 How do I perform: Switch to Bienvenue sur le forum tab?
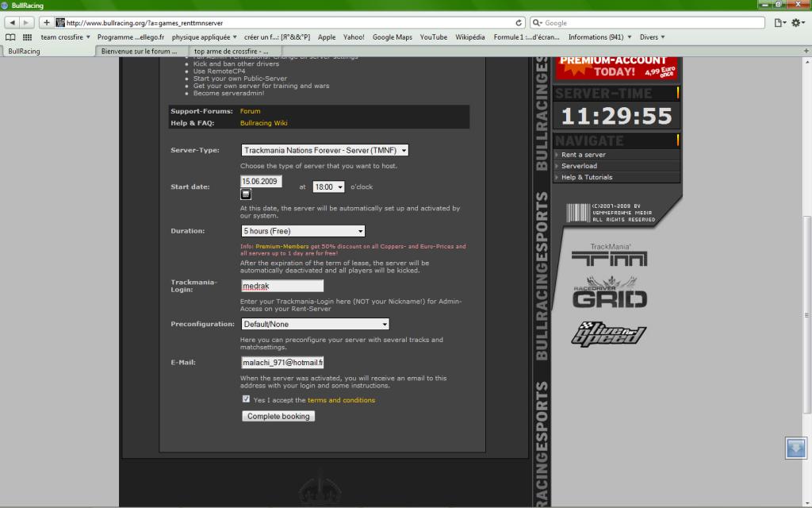click(141, 52)
